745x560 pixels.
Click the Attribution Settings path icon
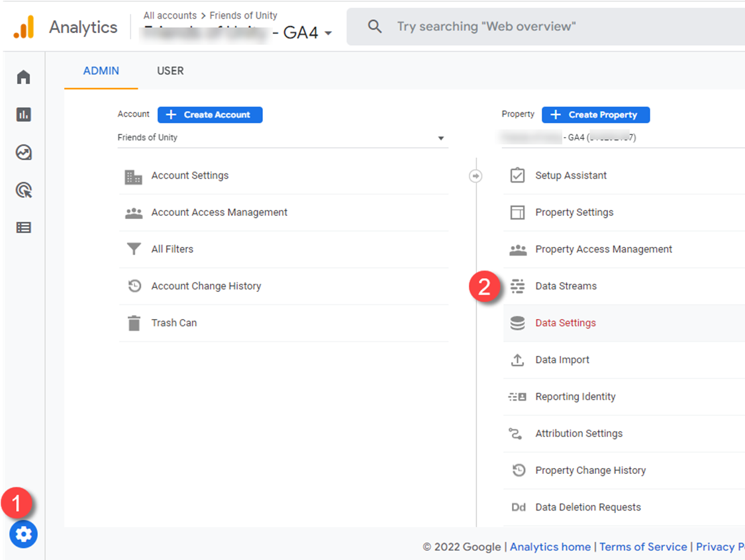515,434
